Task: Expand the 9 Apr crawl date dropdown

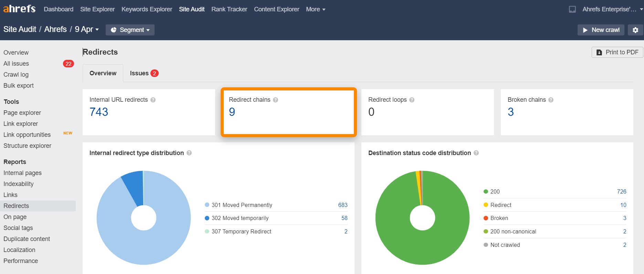Action: [x=87, y=30]
